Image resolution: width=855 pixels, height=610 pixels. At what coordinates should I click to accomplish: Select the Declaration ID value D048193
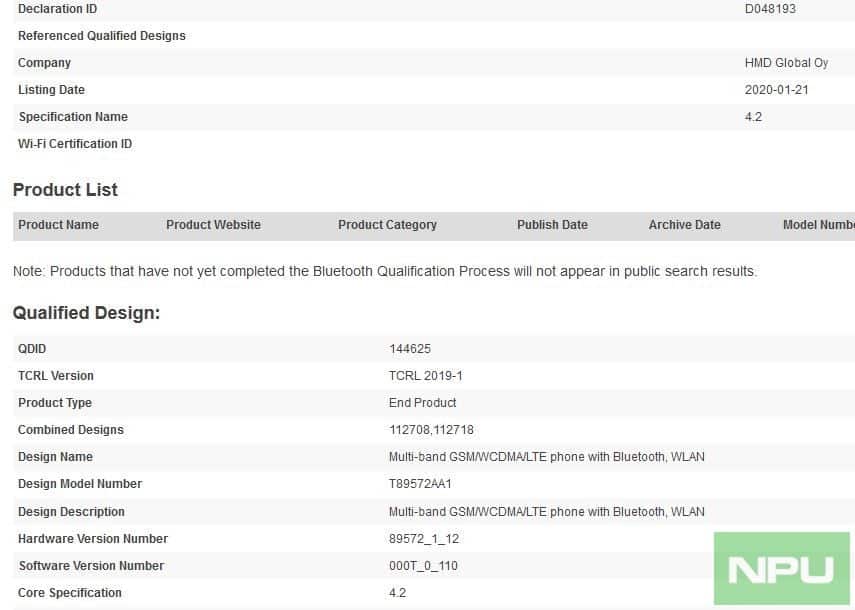point(770,9)
